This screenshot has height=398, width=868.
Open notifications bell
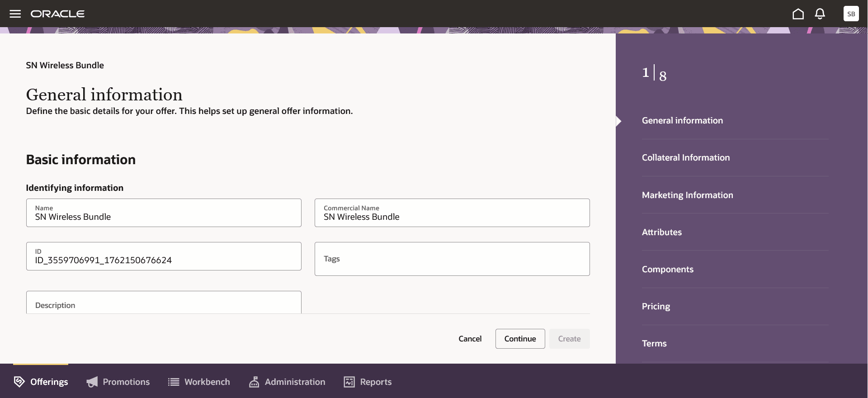(820, 14)
